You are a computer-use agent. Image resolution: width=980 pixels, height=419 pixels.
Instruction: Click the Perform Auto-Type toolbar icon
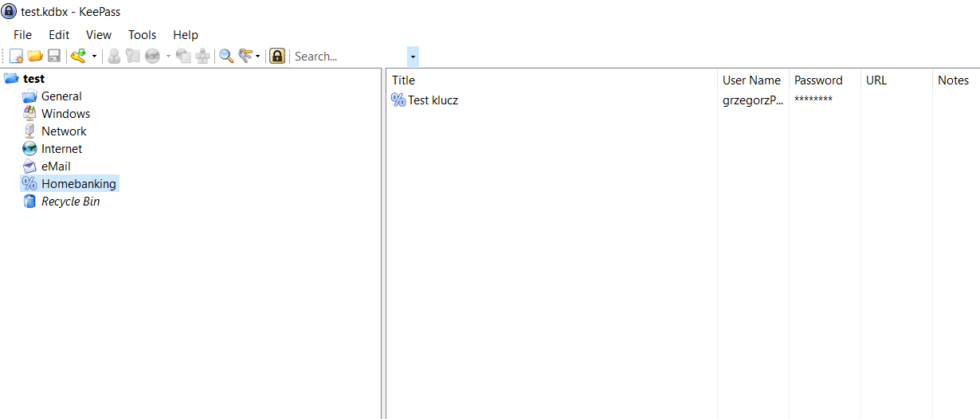202,56
